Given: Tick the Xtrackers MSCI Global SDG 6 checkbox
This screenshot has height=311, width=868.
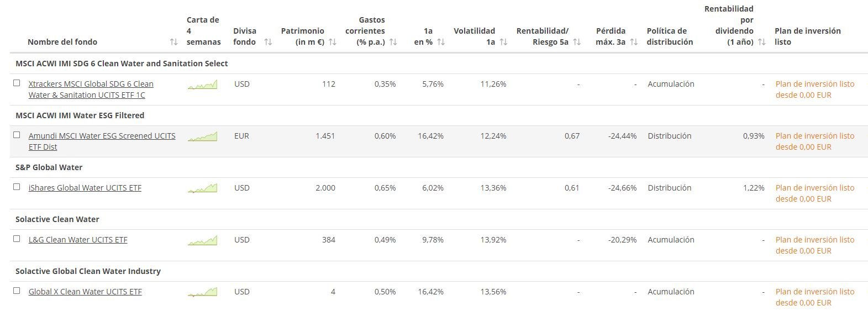Looking at the screenshot, I should click(x=17, y=83).
